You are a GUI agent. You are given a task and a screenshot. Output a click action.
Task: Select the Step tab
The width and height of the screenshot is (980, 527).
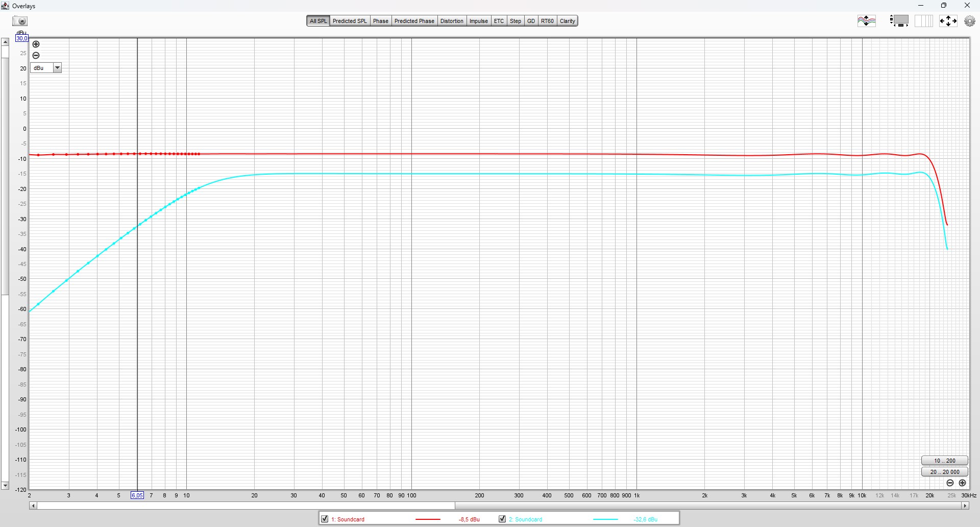(516, 21)
